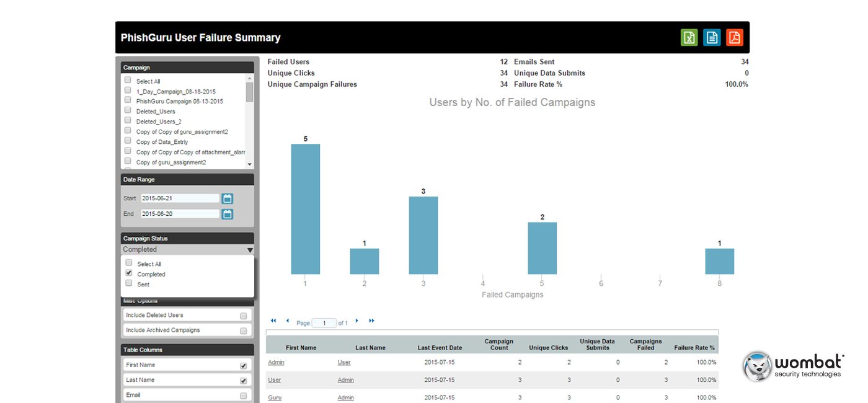Viewport: 868px width, 403px height.
Task: Toggle the Email table column checkbox
Action: pyautogui.click(x=244, y=396)
